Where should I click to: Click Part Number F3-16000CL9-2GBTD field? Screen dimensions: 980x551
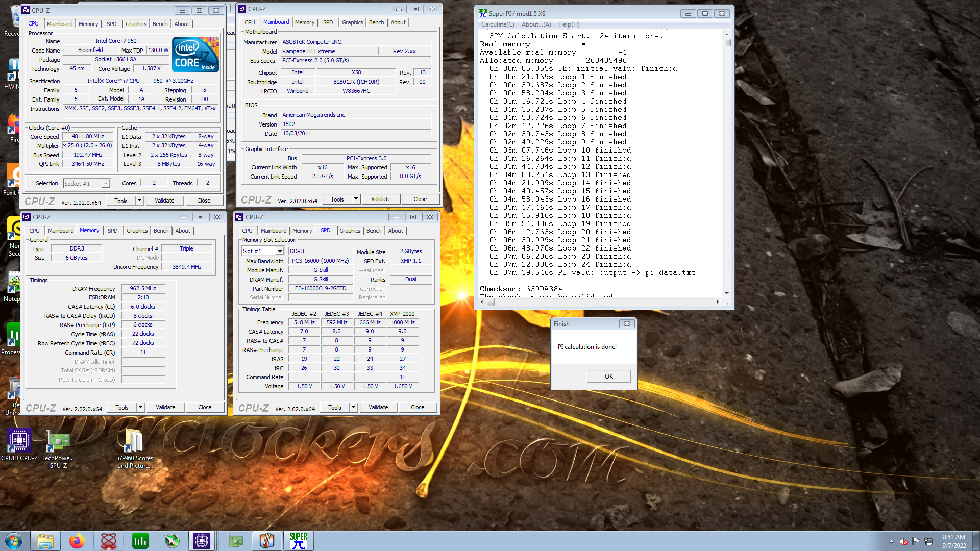click(x=321, y=289)
